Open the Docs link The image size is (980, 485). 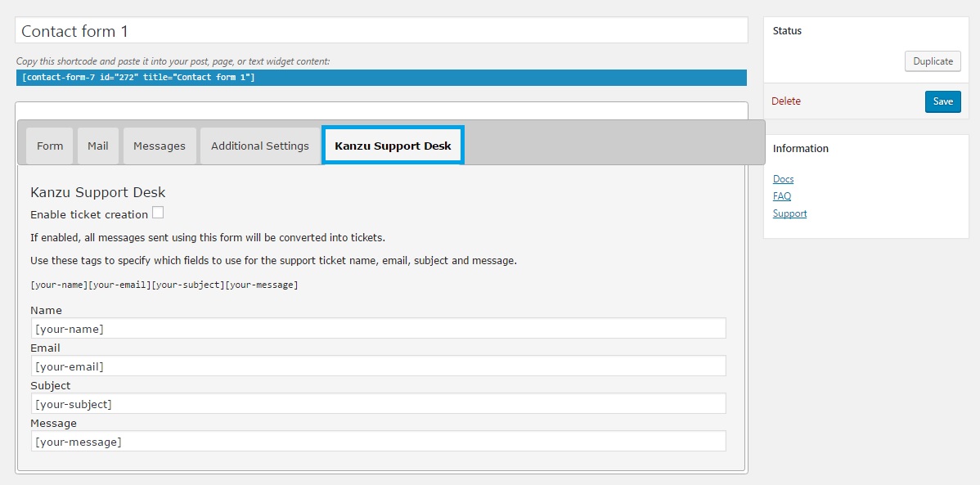tap(783, 179)
